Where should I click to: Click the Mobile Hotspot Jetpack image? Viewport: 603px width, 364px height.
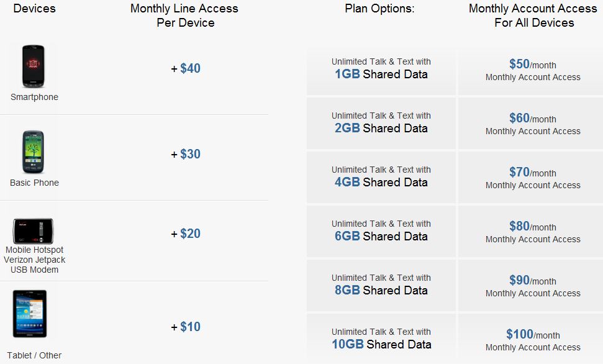(x=33, y=231)
